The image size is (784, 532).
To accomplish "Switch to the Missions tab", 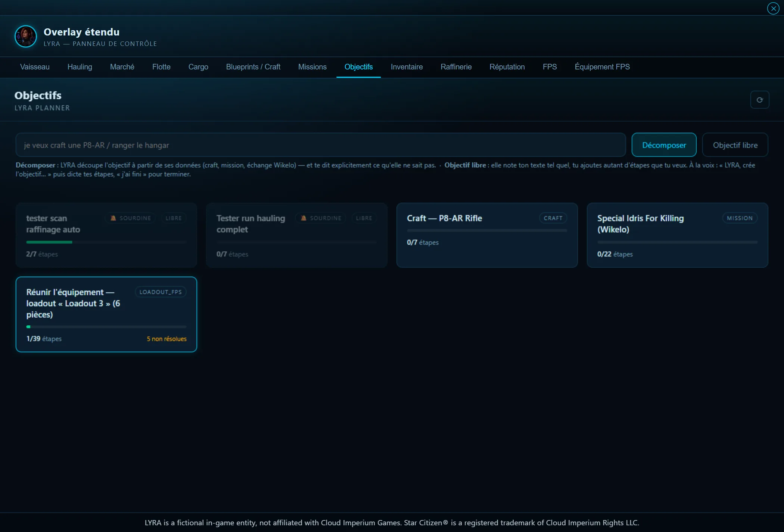I will pos(312,67).
